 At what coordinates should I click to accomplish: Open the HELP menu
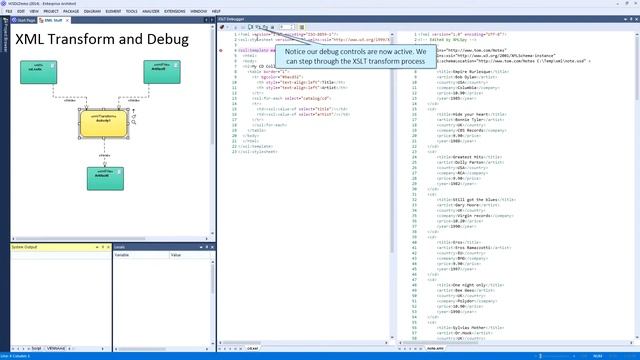coord(216,11)
